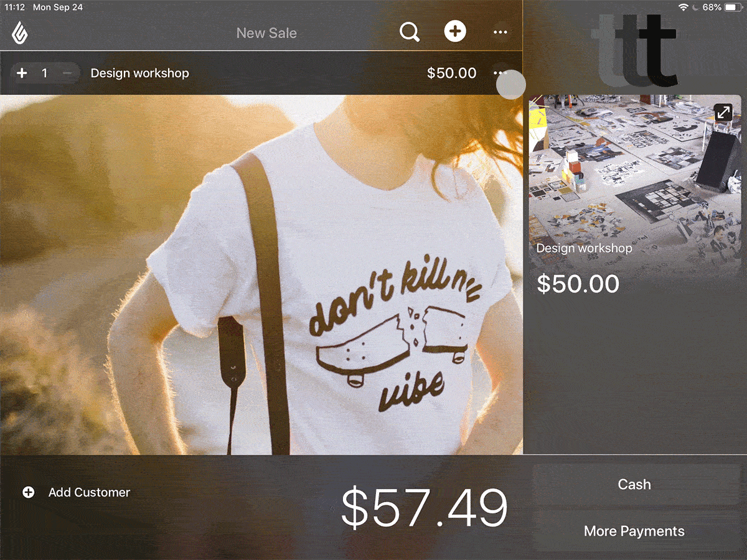Screen dimensions: 747x560
Task: Open the New Sale more options menu
Action: click(500, 32)
